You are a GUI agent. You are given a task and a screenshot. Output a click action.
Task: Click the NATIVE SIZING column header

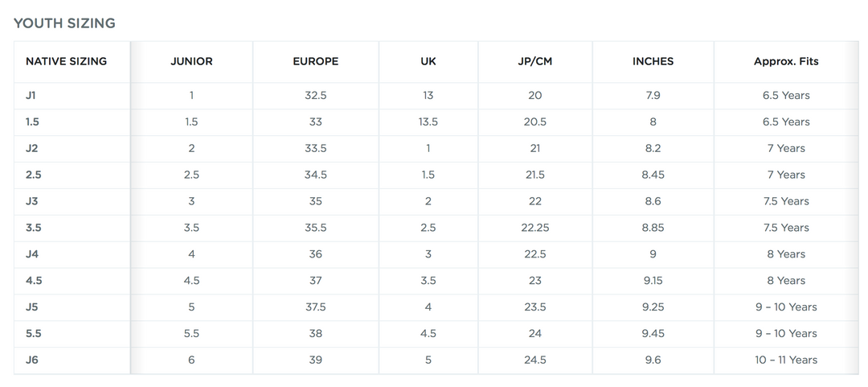click(x=66, y=61)
